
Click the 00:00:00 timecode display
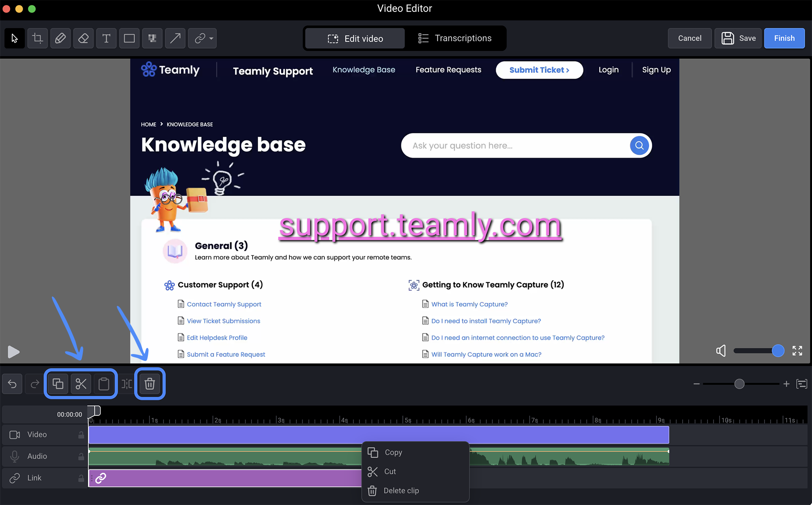pos(69,415)
